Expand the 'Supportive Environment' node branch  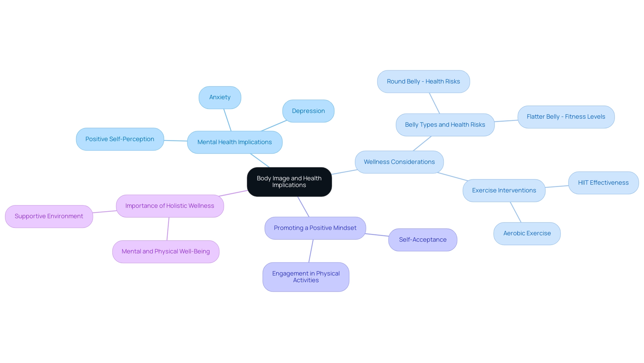(49, 216)
